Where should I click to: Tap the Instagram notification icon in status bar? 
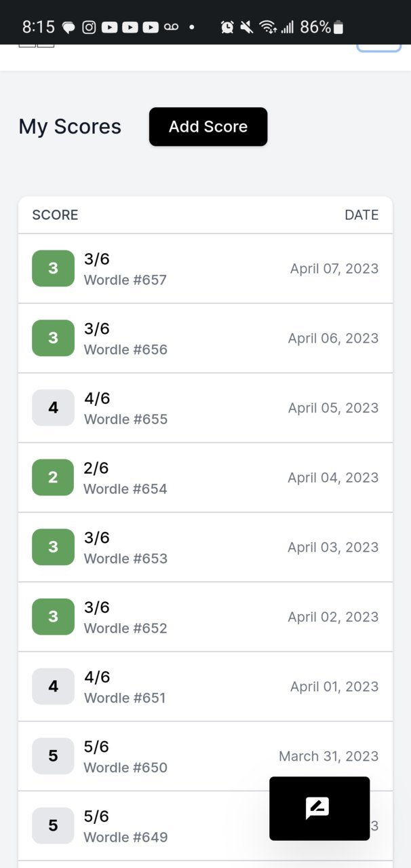tap(89, 27)
